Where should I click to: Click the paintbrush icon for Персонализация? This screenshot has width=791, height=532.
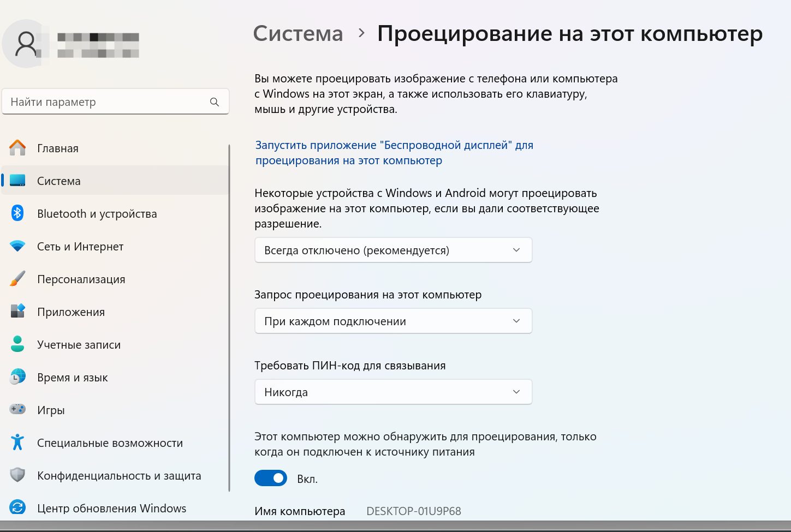coord(17,279)
